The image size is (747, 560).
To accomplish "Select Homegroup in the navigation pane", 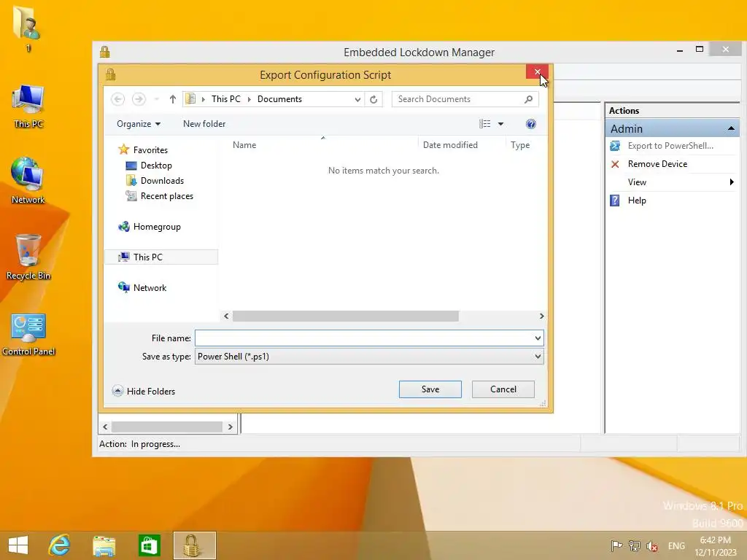I will point(157,227).
